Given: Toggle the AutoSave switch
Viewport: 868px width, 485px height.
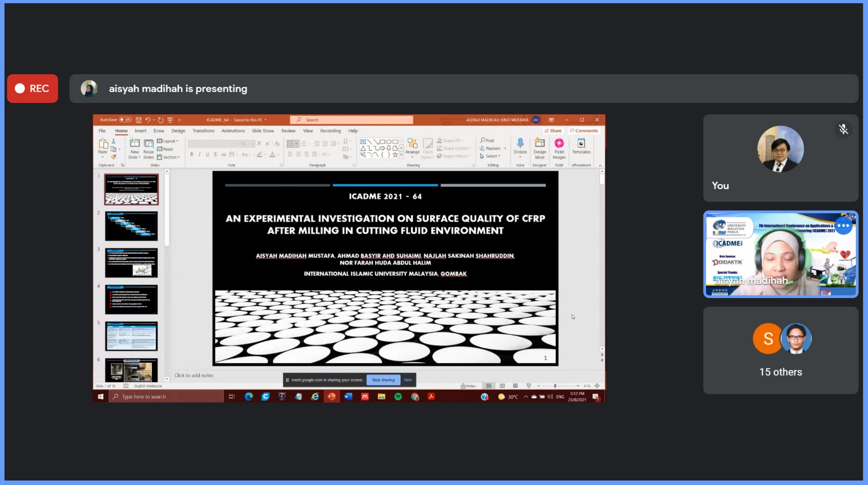Looking at the screenshot, I should pos(125,120).
